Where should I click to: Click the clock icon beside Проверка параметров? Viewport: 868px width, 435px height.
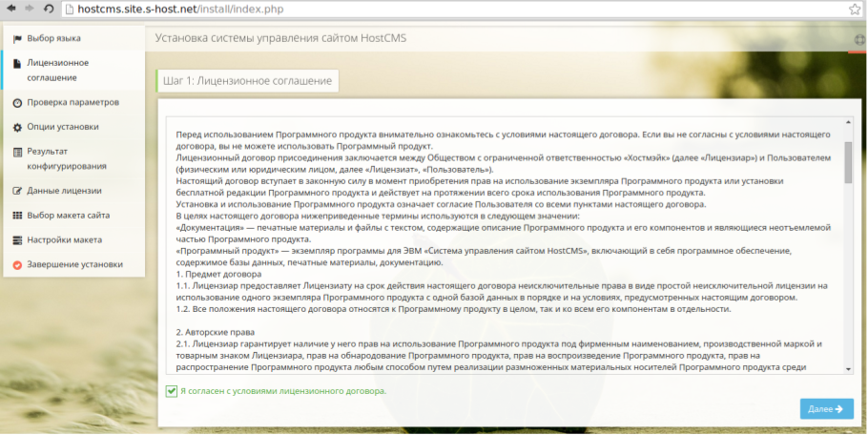pos(17,103)
